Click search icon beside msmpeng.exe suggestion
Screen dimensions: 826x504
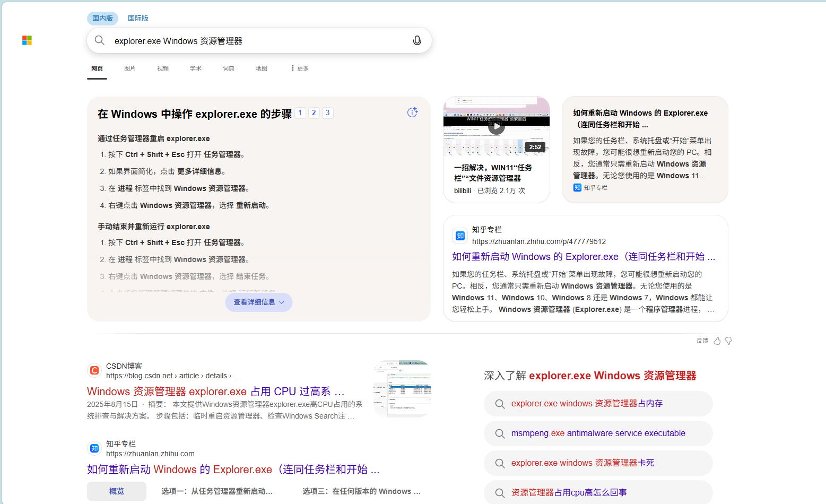(x=500, y=433)
